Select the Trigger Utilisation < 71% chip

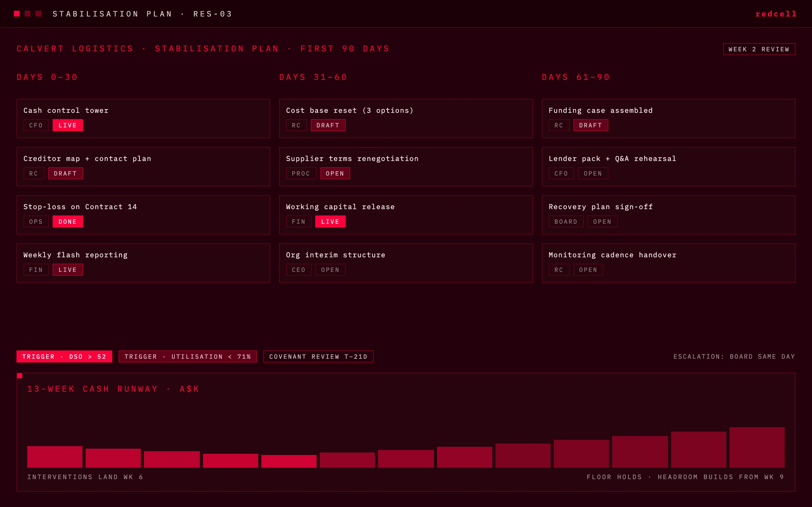[187, 356]
